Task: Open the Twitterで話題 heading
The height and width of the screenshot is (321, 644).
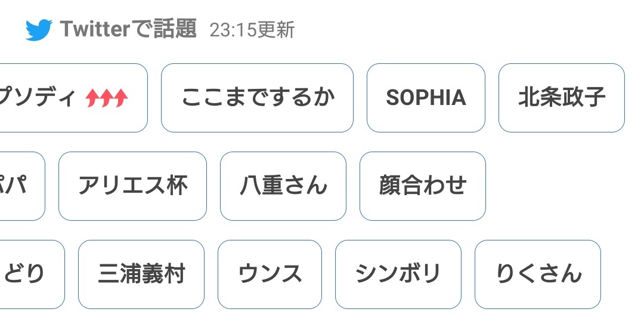Action: [129, 30]
